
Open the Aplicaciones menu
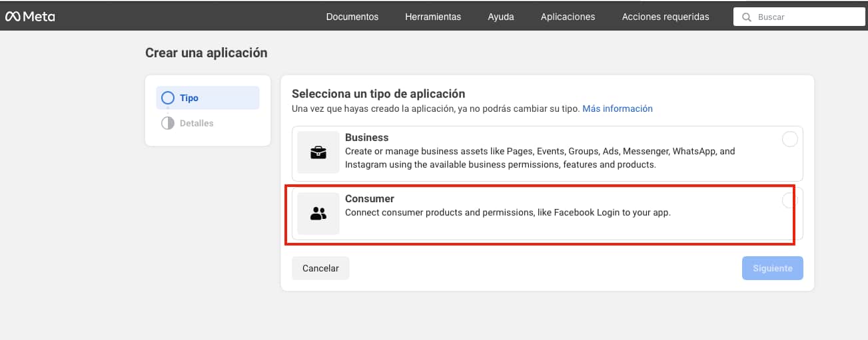[x=568, y=17]
